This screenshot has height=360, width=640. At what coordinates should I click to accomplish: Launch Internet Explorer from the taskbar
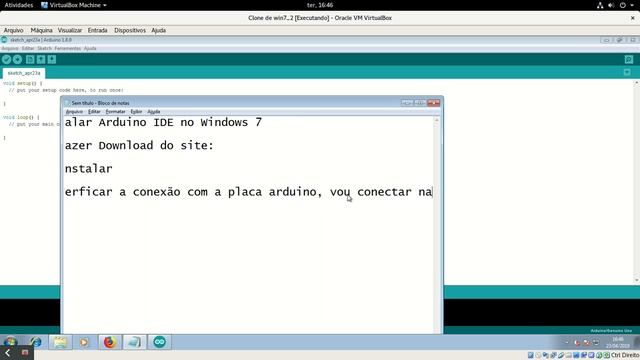[x=36, y=342]
